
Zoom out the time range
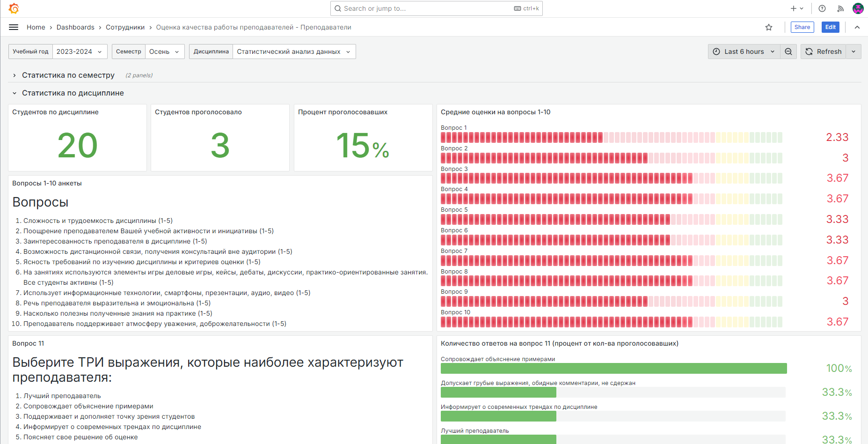pos(788,52)
